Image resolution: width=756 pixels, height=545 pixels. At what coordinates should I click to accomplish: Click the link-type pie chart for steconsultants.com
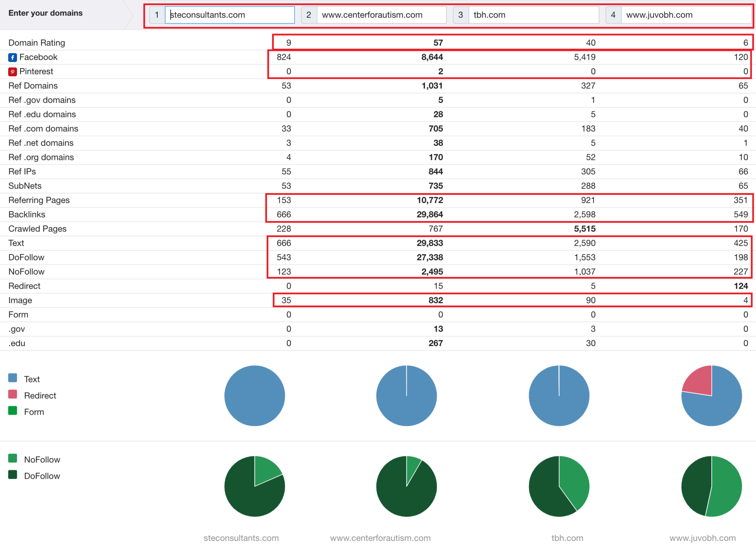click(255, 396)
